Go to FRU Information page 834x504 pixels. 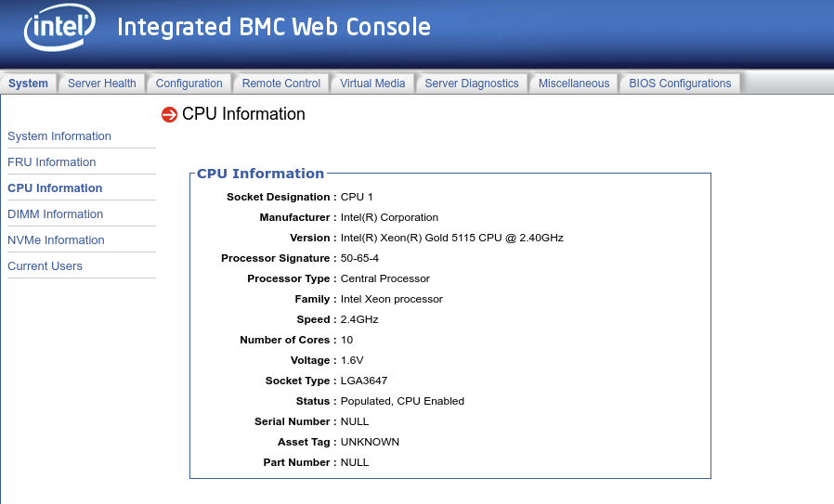[52, 162]
